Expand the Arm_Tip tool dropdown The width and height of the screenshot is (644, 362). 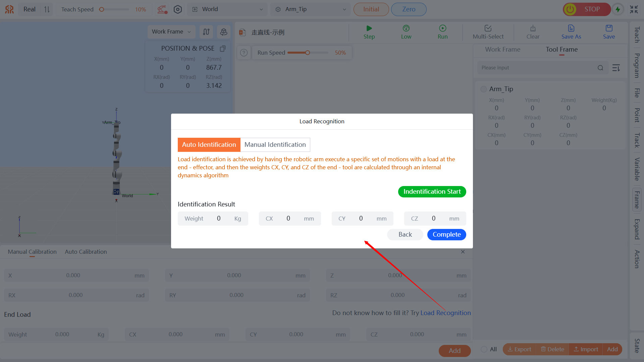pyautogui.click(x=311, y=9)
